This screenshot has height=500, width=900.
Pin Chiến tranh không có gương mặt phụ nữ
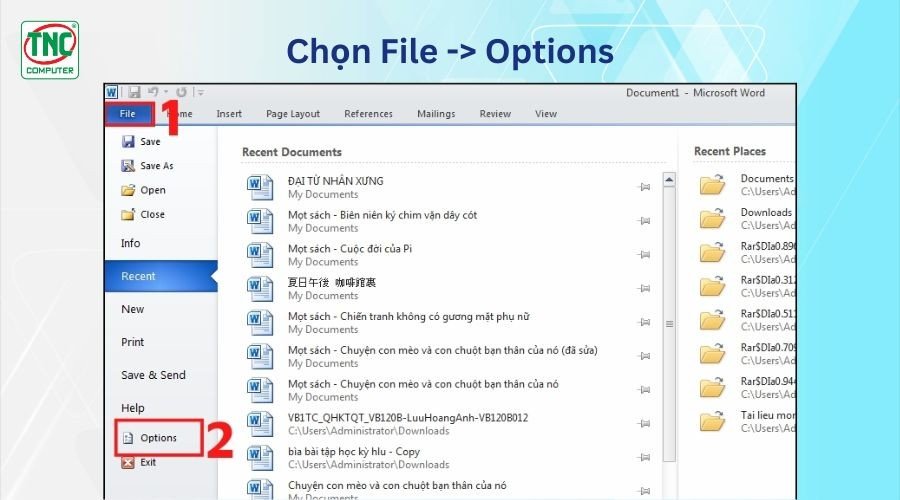click(645, 322)
